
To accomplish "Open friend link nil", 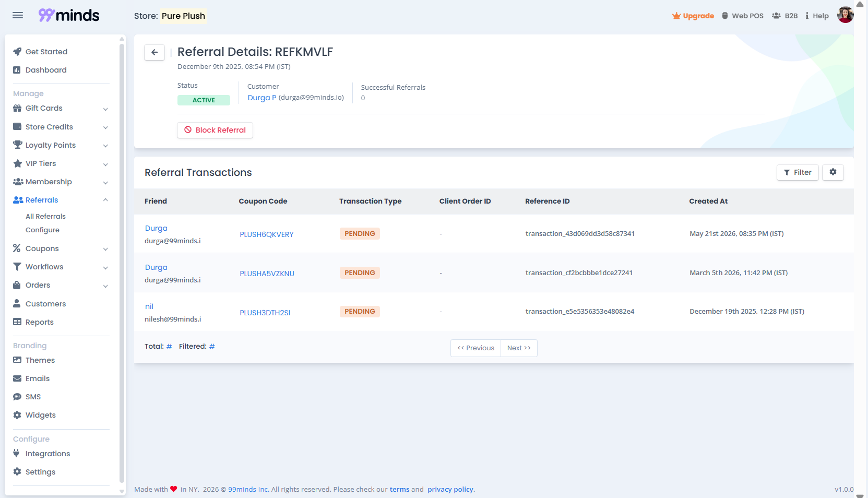I will [149, 306].
